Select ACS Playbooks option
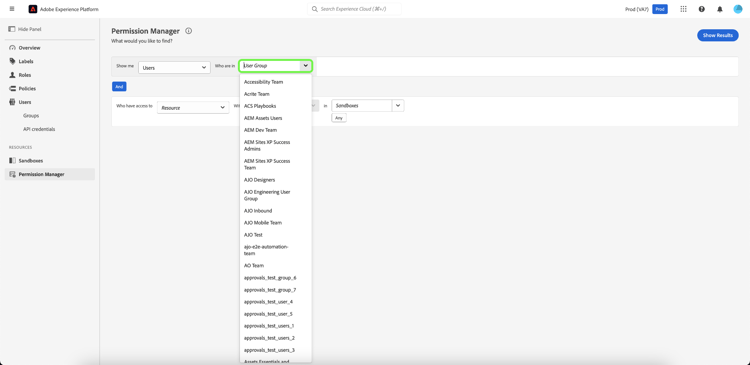The width and height of the screenshot is (750, 365). point(276,106)
